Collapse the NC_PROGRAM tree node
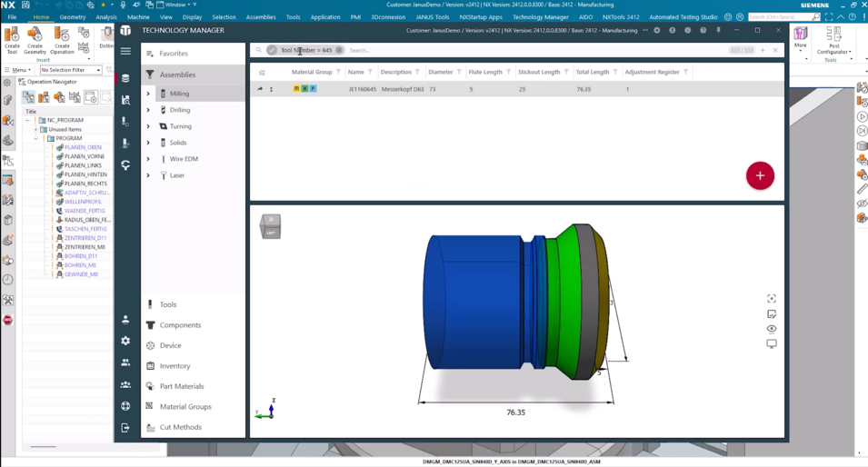 click(26, 120)
